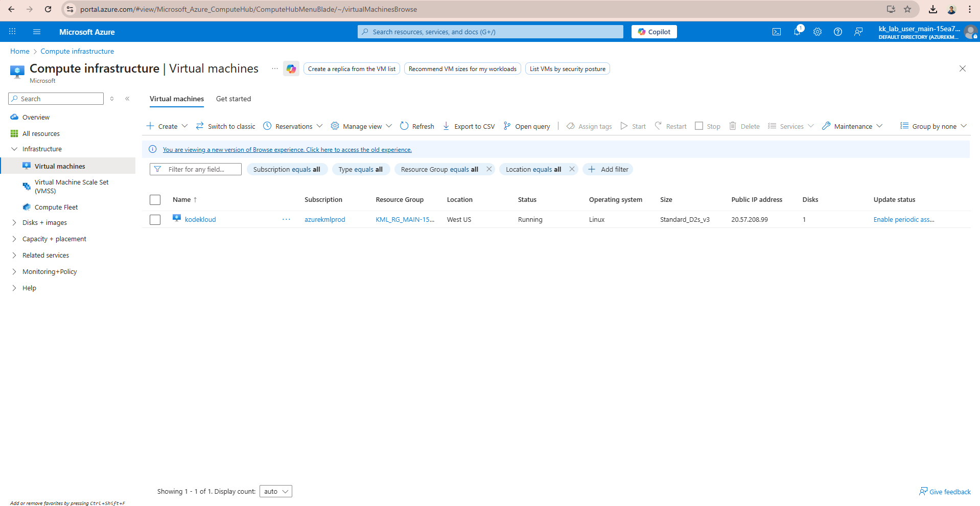Click the Start VM button
Screen dimensions: 980x506
pyautogui.click(x=633, y=126)
